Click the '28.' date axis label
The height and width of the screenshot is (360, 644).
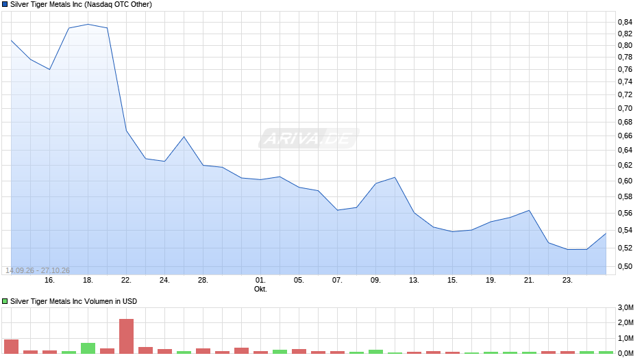[x=203, y=281]
